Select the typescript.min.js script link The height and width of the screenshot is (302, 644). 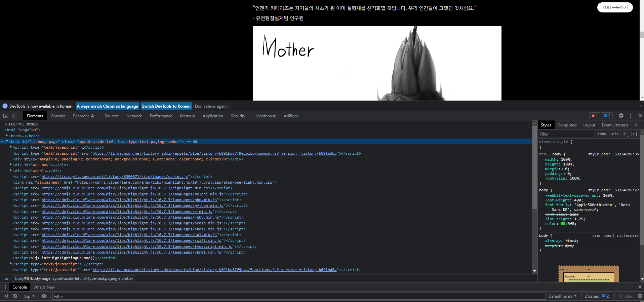[137, 247]
